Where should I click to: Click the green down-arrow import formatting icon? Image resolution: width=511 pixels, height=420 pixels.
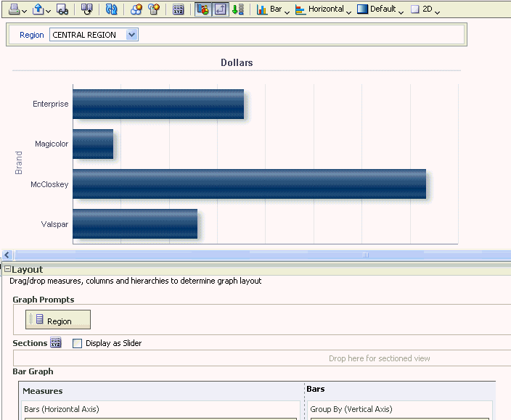coord(238,9)
